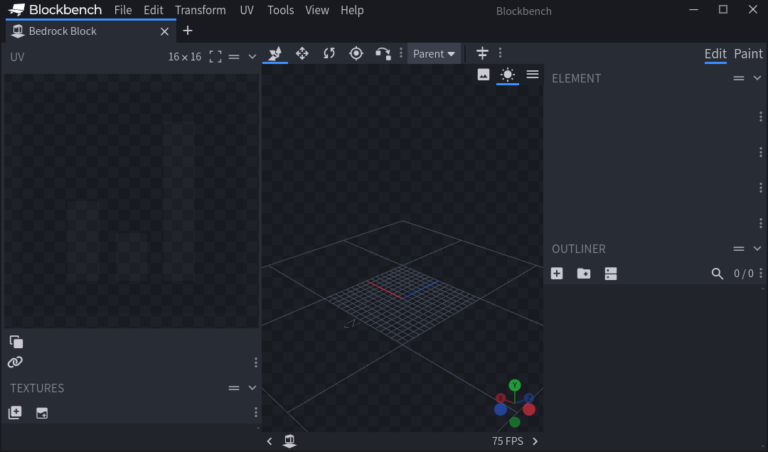Viewport: 768px width, 452px height.
Task: Collapse the Outliner panel chevron
Action: coord(757,248)
